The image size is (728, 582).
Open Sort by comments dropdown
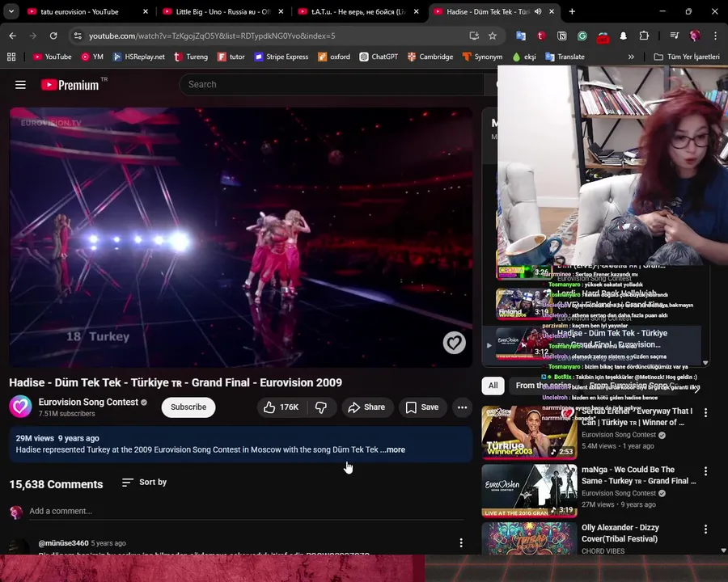[144, 483]
